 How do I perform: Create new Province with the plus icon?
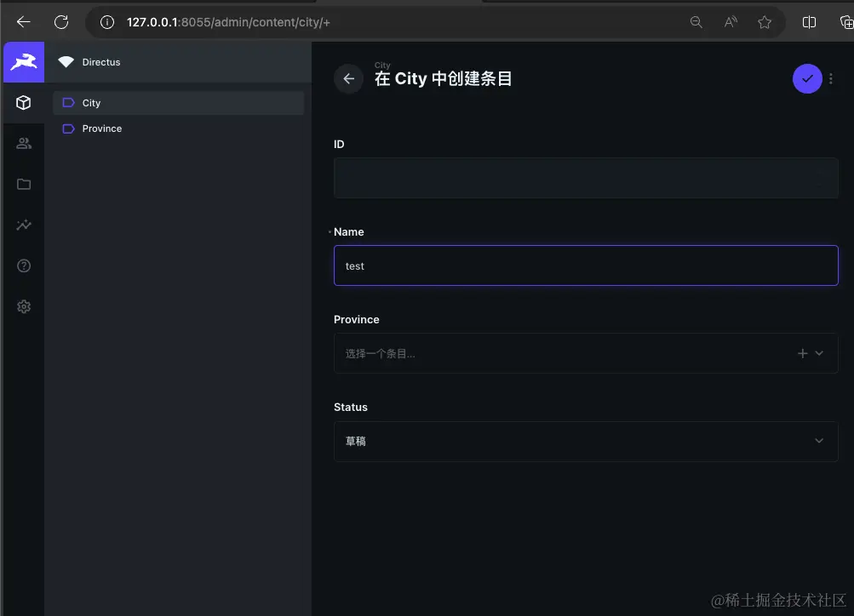pos(802,353)
